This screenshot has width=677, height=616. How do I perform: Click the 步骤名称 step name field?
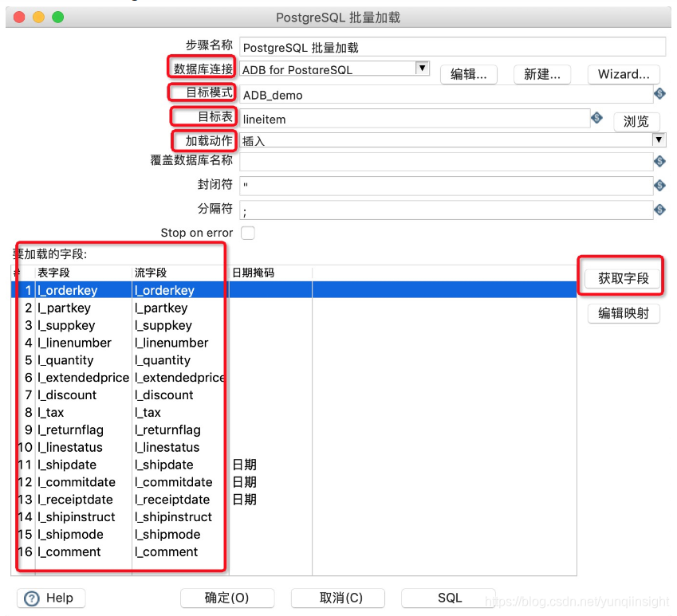tap(452, 47)
